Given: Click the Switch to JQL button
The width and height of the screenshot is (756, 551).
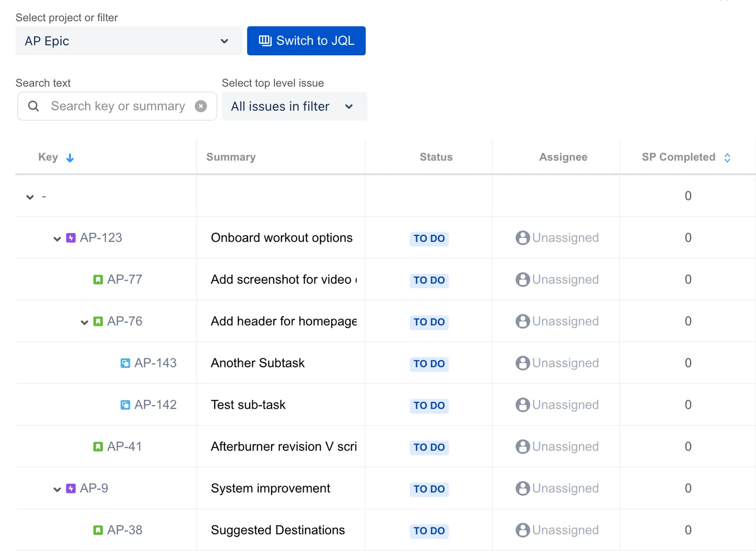Looking at the screenshot, I should coord(306,41).
